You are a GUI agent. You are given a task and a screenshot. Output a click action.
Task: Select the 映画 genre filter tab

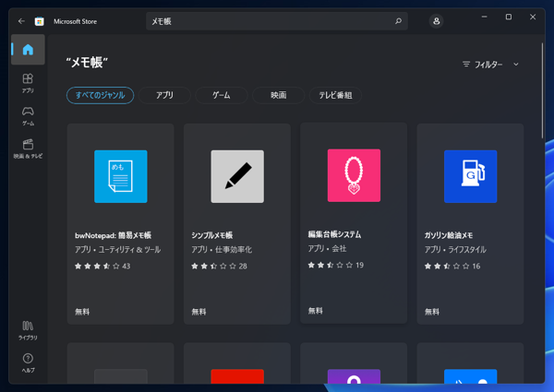click(279, 95)
